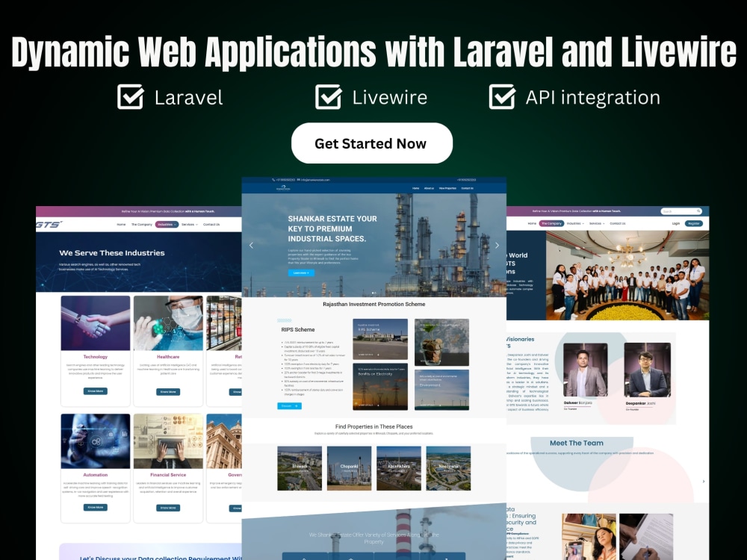
Task: Open the Automation industry card image
Action: [96, 441]
